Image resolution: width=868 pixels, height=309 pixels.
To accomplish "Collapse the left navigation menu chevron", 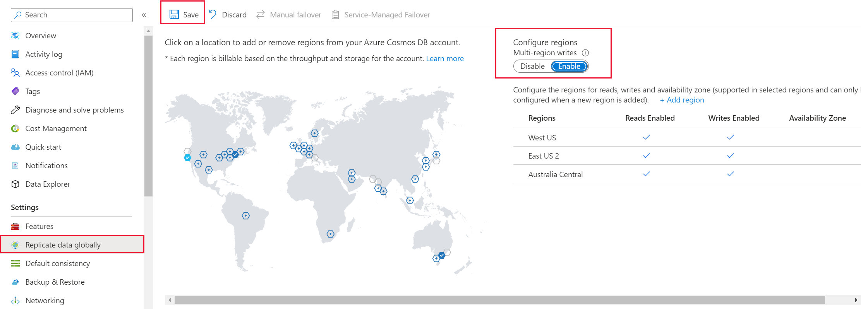I will [144, 15].
